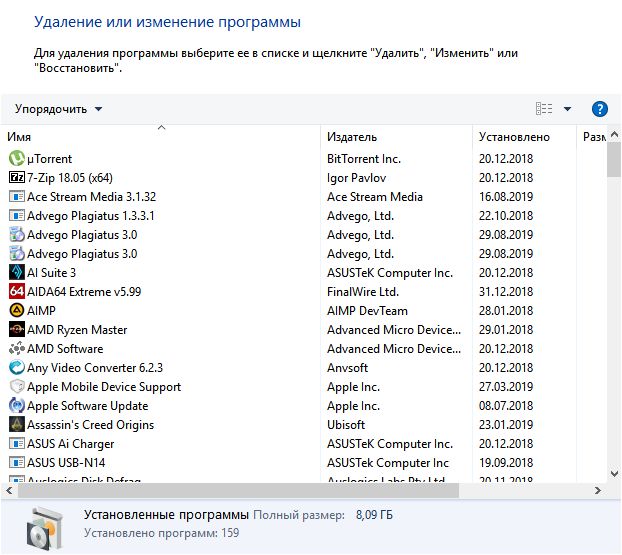Select the ASUS USB-N14 icon
This screenshot has width=622, height=555.
coord(17,463)
